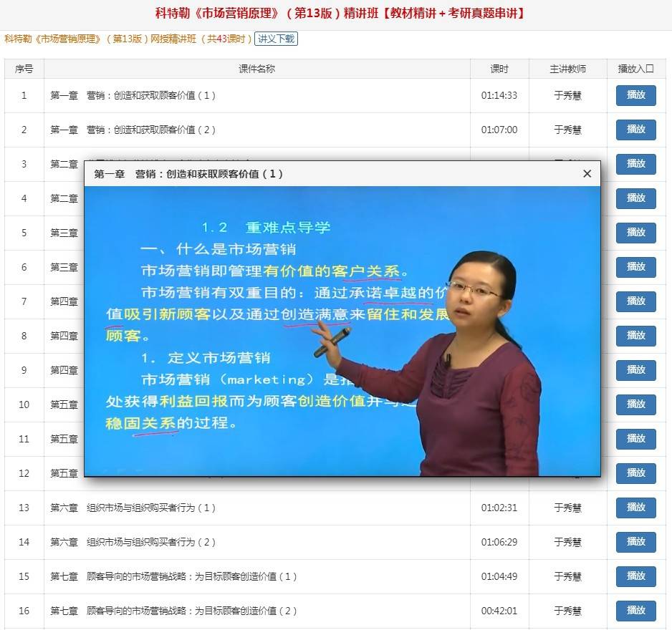
Task: Play lesson 2 with its 播放 button
Action: click(635, 130)
